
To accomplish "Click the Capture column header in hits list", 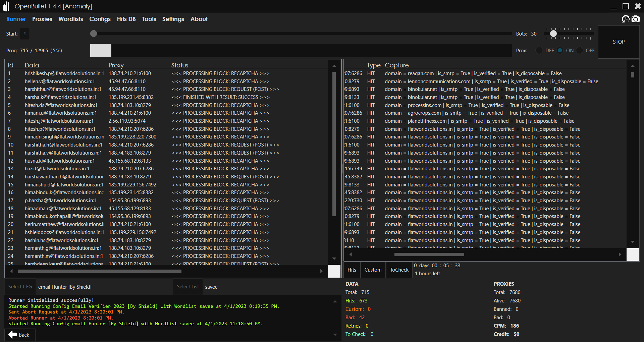I will point(397,65).
